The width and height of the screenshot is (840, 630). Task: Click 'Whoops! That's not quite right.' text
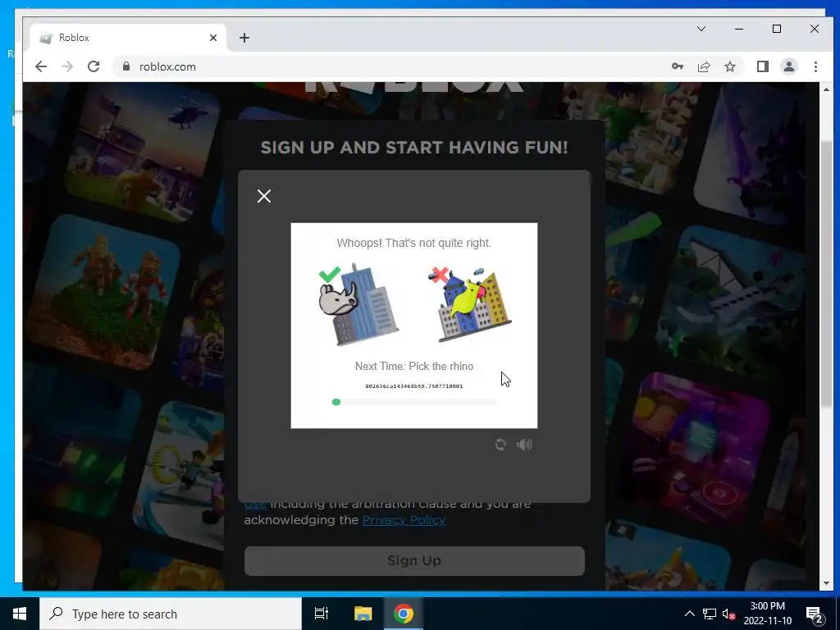point(414,243)
